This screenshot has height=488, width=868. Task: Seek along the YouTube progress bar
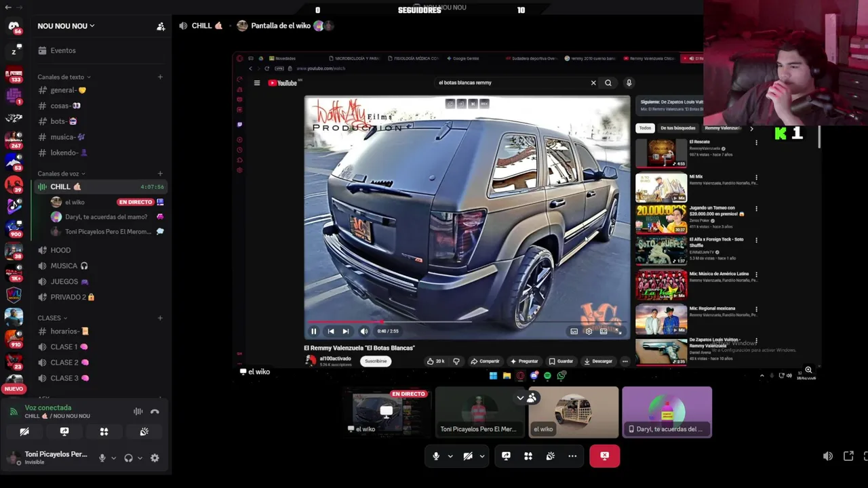point(467,322)
